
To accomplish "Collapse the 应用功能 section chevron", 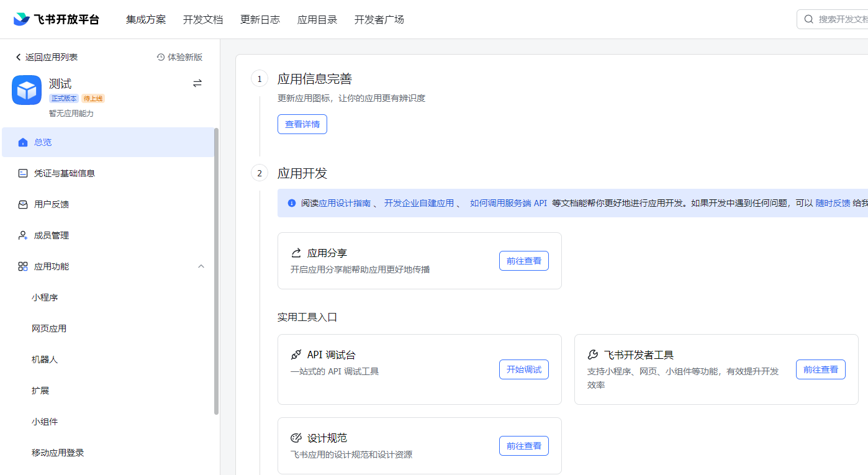I will [201, 266].
